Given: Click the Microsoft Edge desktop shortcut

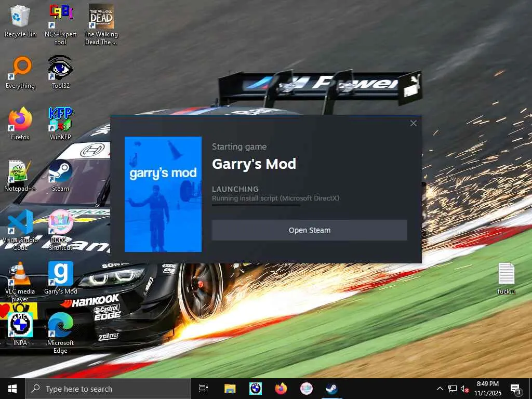Looking at the screenshot, I should coord(60,333).
